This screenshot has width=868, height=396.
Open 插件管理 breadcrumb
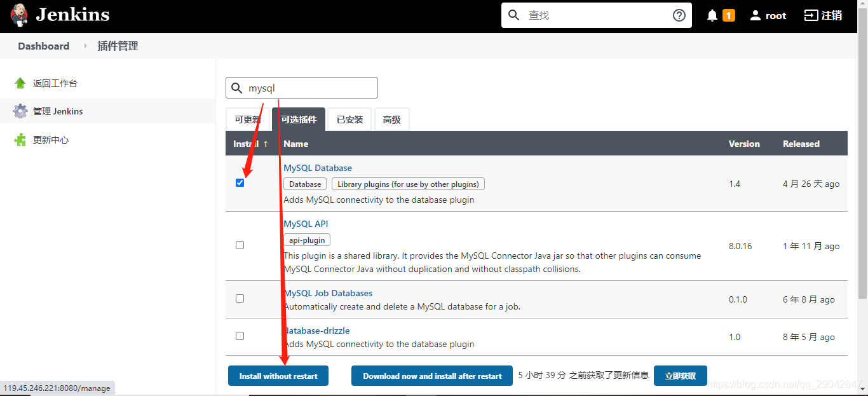[x=118, y=46]
